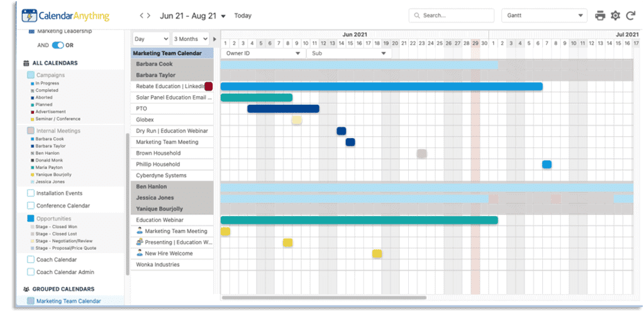Screen dimensions: 644x314
Task: Open the Brown Household gray marker
Action: pyautogui.click(x=422, y=153)
